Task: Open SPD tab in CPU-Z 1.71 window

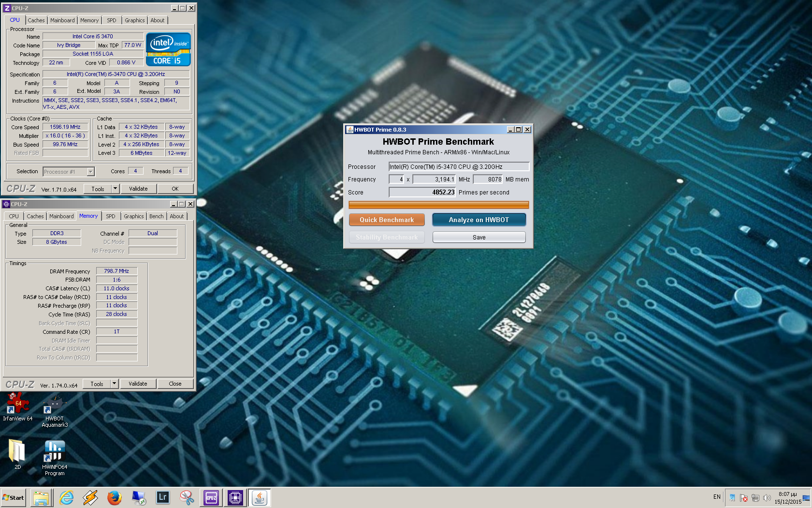Action: pos(112,20)
